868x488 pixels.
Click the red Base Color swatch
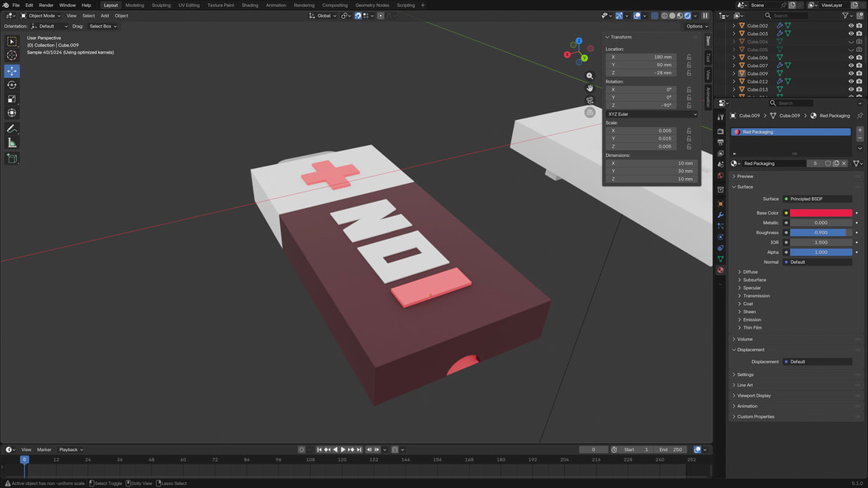(821, 213)
